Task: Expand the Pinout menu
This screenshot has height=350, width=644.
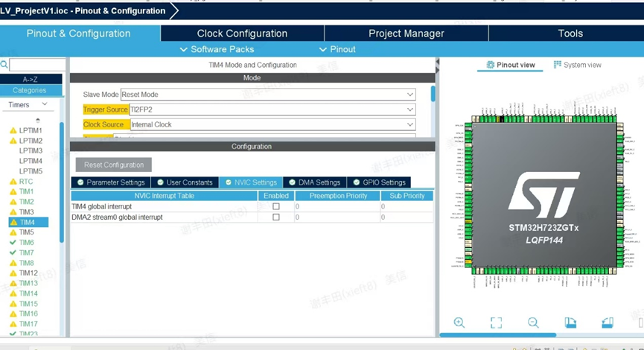Action: point(337,49)
